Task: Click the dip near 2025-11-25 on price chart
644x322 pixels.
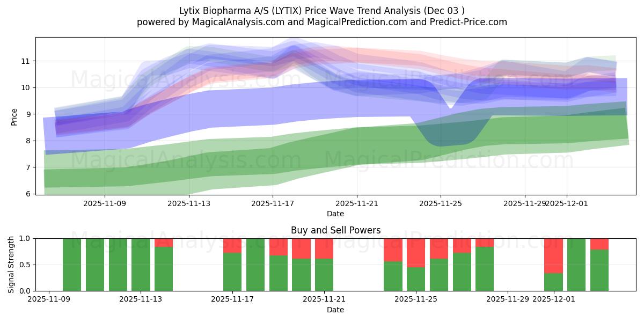Action: click(451, 107)
